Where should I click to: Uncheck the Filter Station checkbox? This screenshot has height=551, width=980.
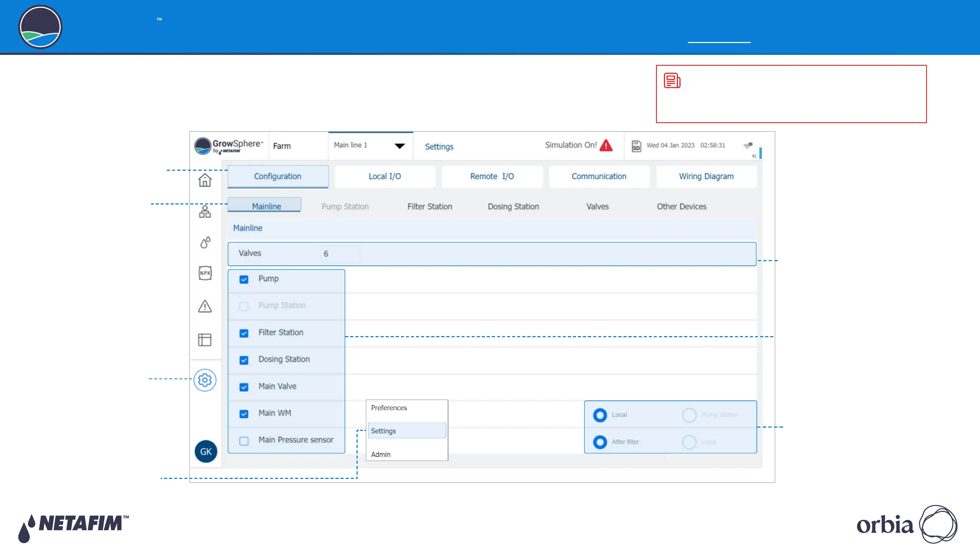pyautogui.click(x=244, y=333)
